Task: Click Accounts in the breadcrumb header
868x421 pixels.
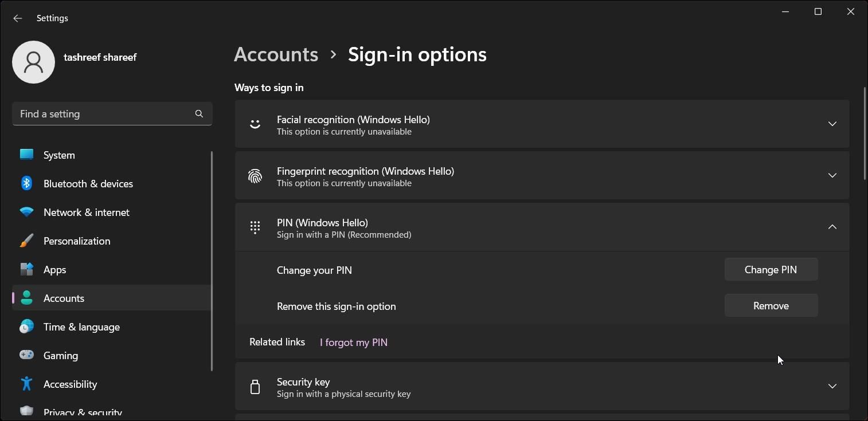Action: [x=276, y=54]
